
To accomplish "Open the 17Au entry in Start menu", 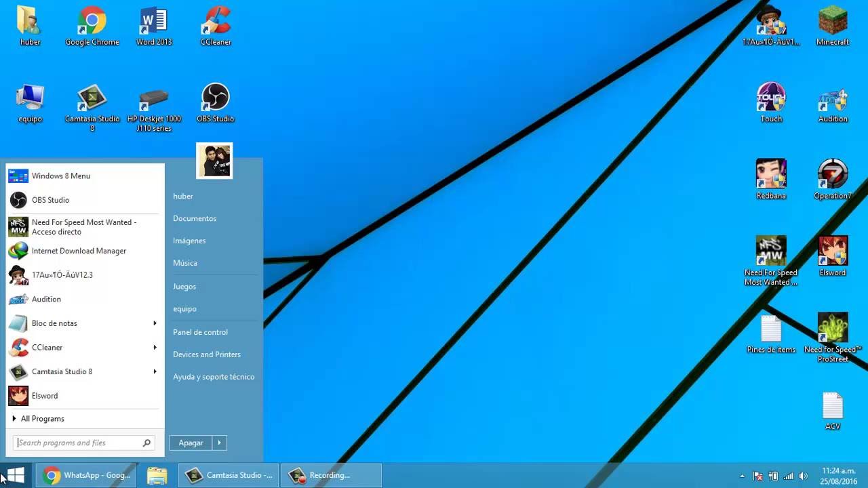I will pyautogui.click(x=85, y=275).
